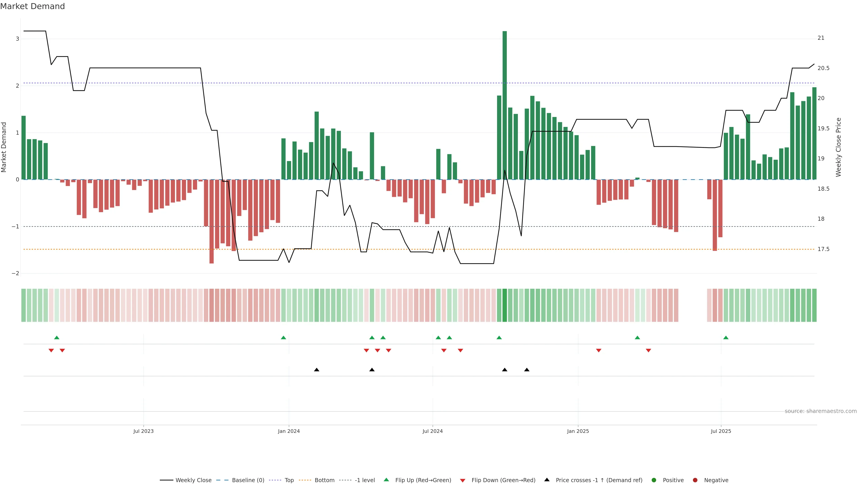
Task: Click the darkest green heatmap strip cell
Action: [505, 305]
